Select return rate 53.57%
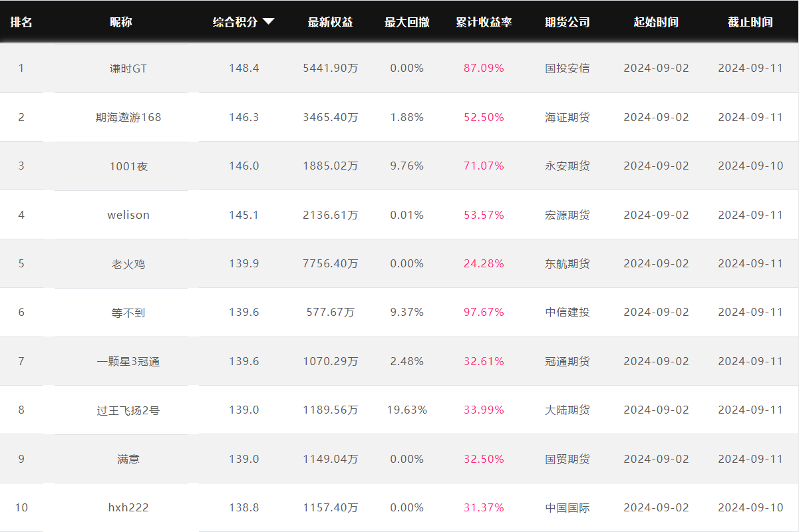The width and height of the screenshot is (799, 532). 484,215
